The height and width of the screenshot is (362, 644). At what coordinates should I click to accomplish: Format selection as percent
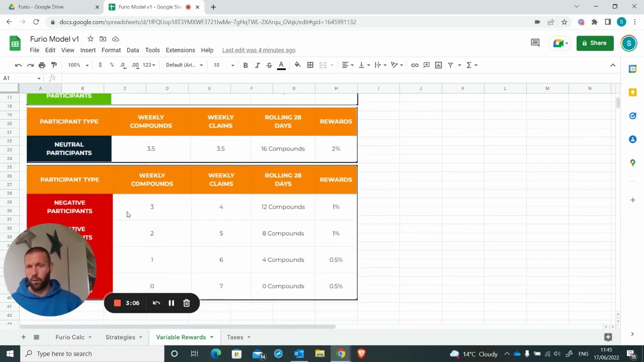(112, 65)
